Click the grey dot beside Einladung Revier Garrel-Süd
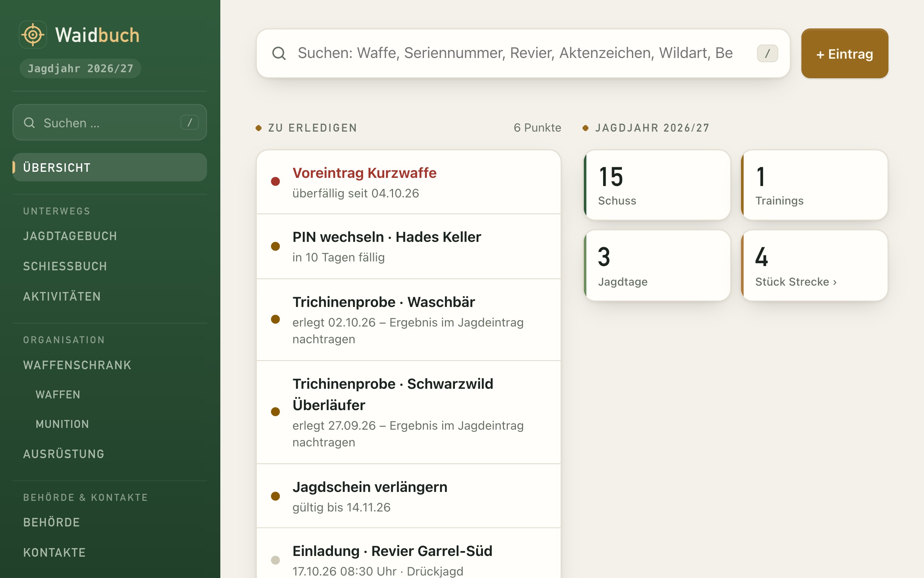924x578 pixels. [x=275, y=561]
